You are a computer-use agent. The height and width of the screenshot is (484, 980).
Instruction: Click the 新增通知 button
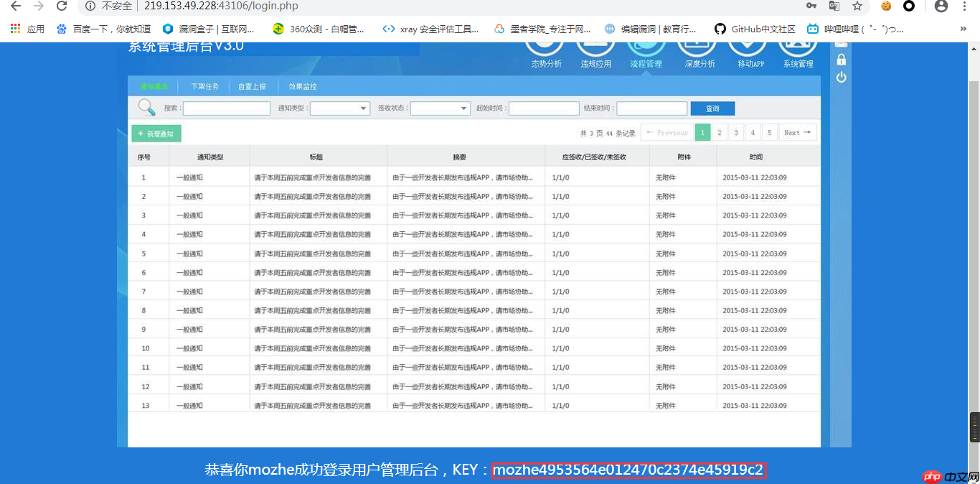pyautogui.click(x=158, y=133)
